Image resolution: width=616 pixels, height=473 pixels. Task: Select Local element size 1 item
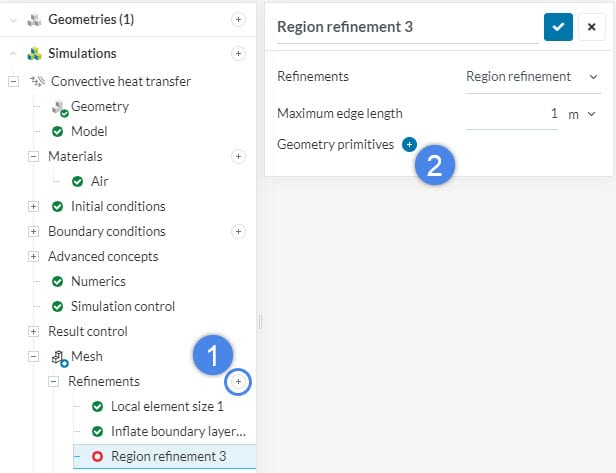167,407
